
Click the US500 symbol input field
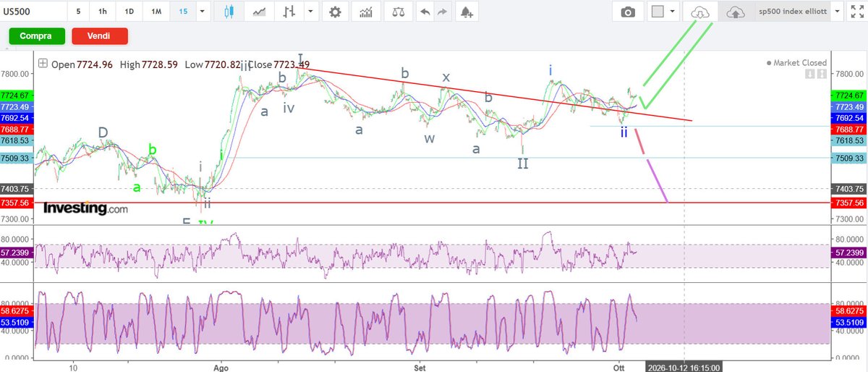coord(33,12)
